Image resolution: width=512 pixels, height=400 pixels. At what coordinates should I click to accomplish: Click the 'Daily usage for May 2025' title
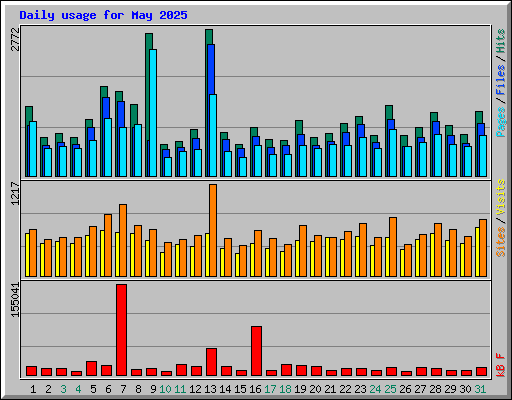(x=103, y=15)
